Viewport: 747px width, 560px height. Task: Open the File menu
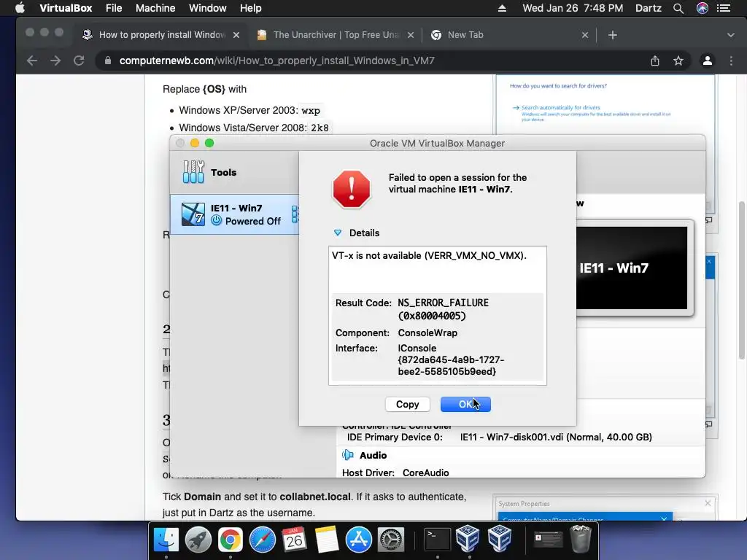(114, 8)
